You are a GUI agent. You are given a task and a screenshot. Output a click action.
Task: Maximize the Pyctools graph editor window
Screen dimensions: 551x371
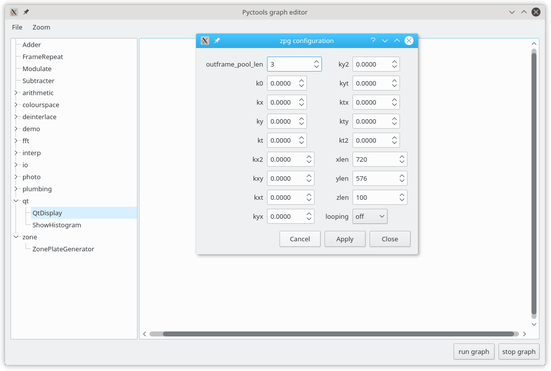pos(524,12)
